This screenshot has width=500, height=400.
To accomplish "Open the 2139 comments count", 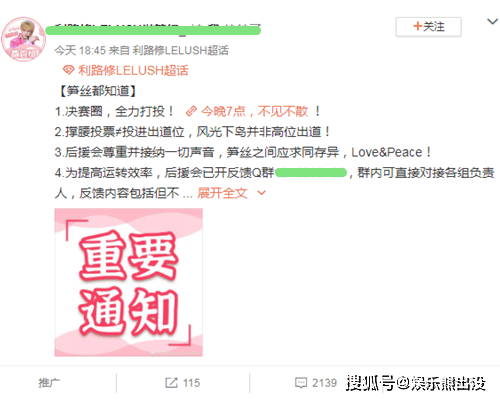I will point(324,383).
